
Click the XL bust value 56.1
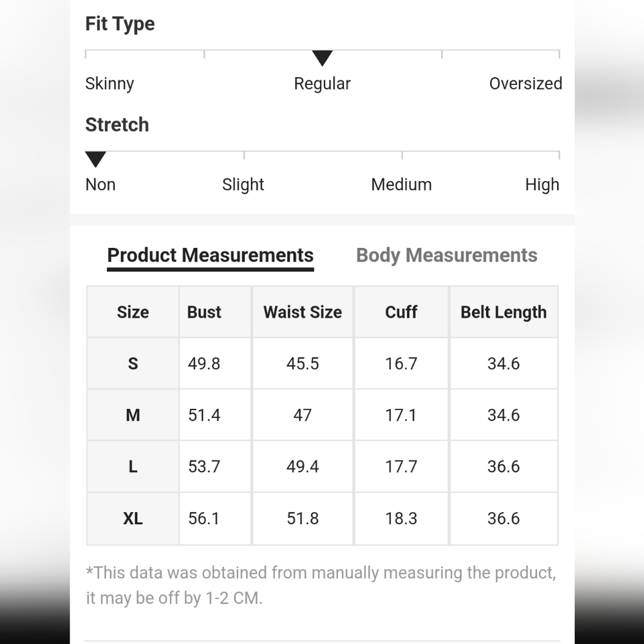point(204,518)
